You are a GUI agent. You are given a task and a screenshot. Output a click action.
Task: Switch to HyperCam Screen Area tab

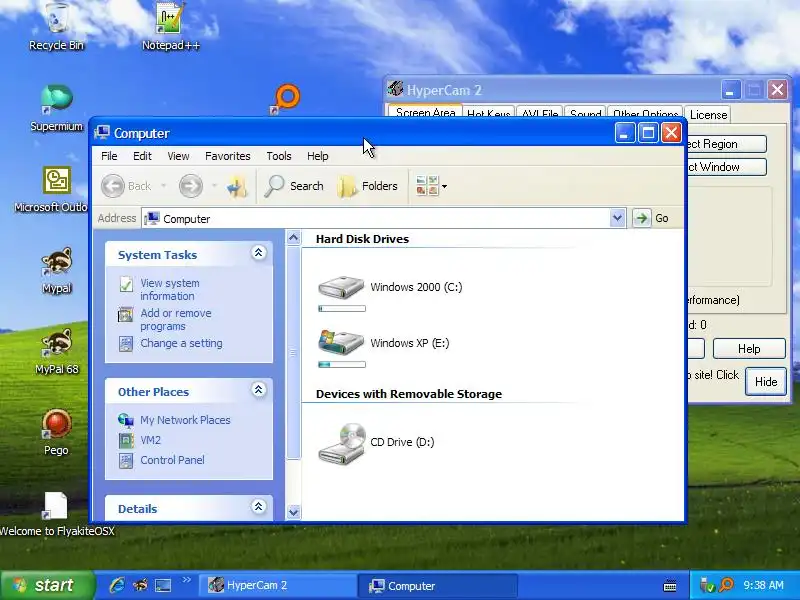pyautogui.click(x=425, y=113)
